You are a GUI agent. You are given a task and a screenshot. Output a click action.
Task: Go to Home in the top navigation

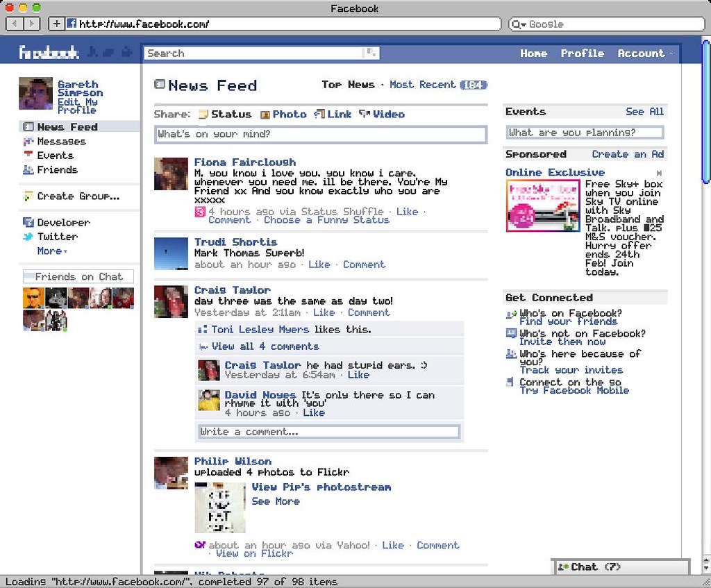click(x=534, y=53)
